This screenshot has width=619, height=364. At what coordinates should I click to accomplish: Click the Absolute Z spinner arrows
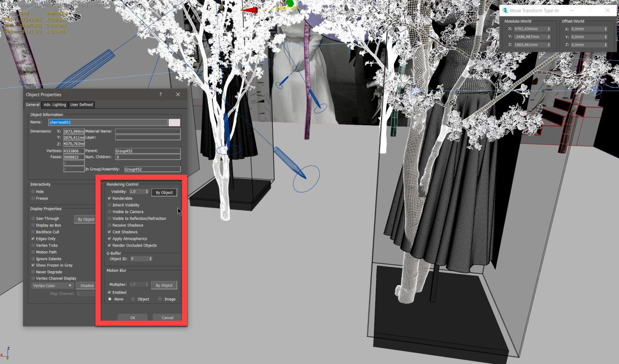[548, 44]
